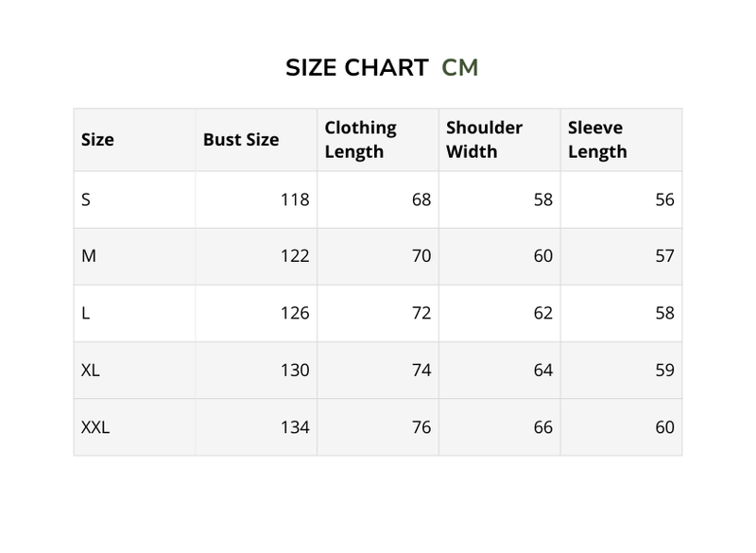Click clothing length value 70
This screenshot has width=756, height=553.
coord(421,256)
